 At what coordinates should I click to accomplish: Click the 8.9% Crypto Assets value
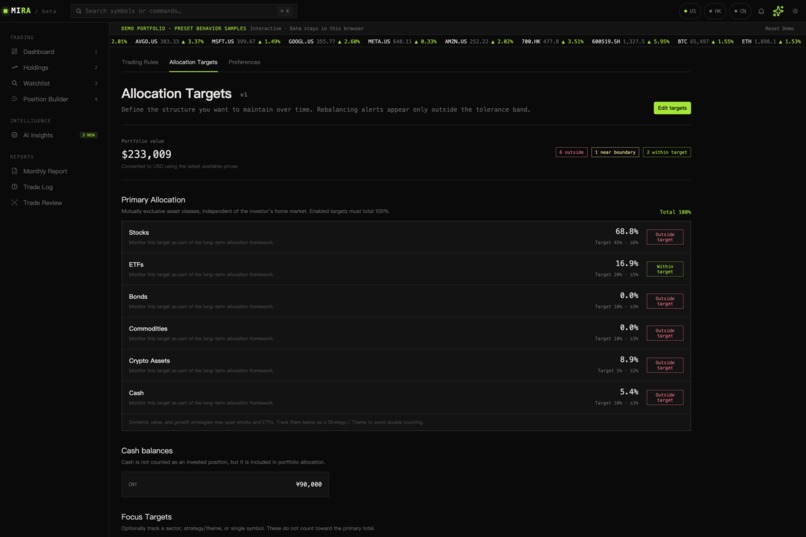click(629, 359)
